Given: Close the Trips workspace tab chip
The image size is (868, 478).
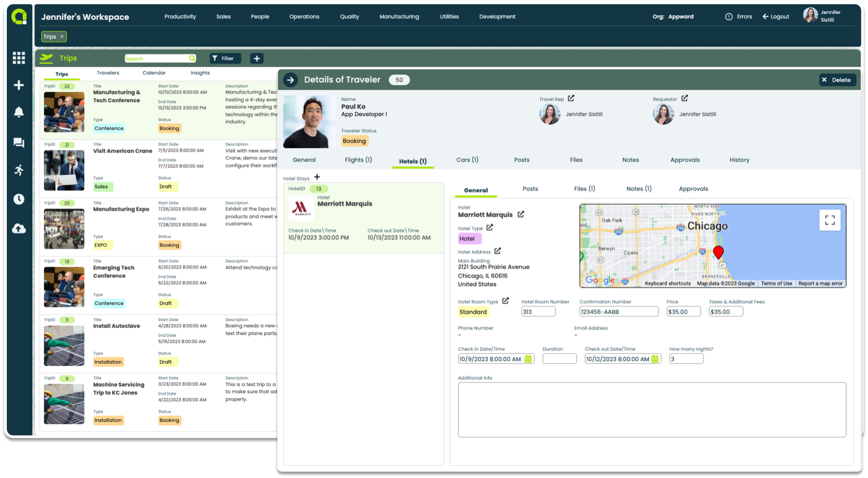Looking at the screenshot, I should click(x=62, y=36).
